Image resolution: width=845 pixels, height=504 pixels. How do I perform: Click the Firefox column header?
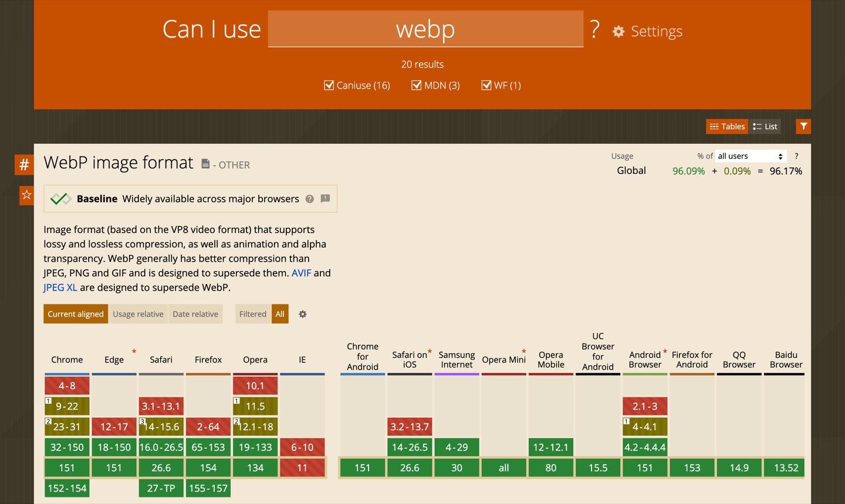tap(208, 360)
